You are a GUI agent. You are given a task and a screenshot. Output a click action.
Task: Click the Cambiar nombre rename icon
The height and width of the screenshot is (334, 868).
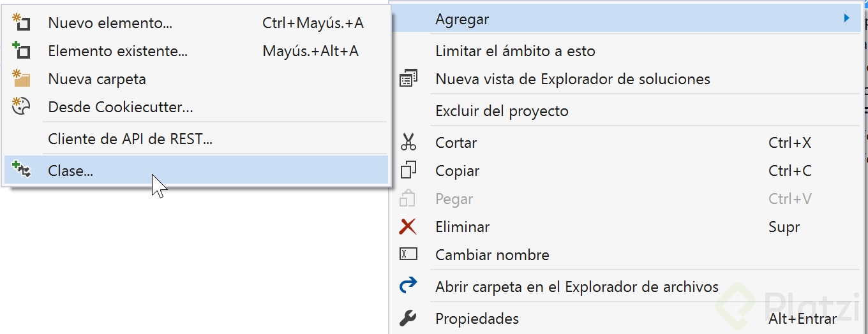click(408, 254)
